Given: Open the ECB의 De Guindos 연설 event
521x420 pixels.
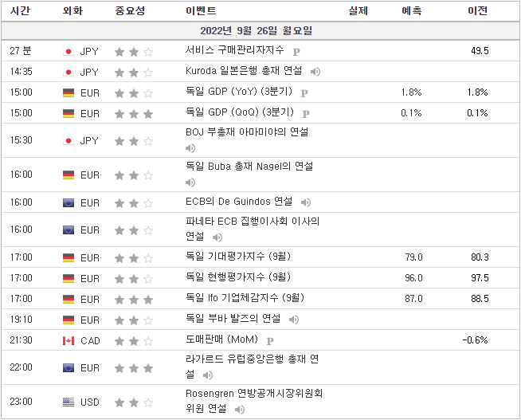Looking at the screenshot, I should [239, 202].
